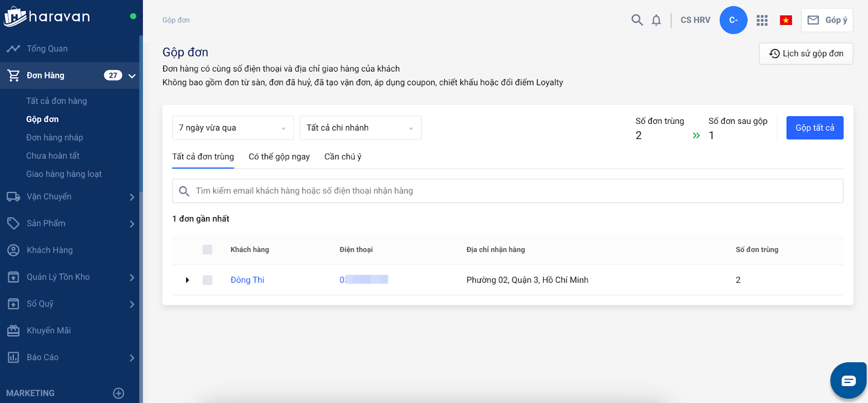The height and width of the screenshot is (403, 868).
Task: Open the 'Tất cả chi nhánh' dropdown
Action: coord(360,128)
